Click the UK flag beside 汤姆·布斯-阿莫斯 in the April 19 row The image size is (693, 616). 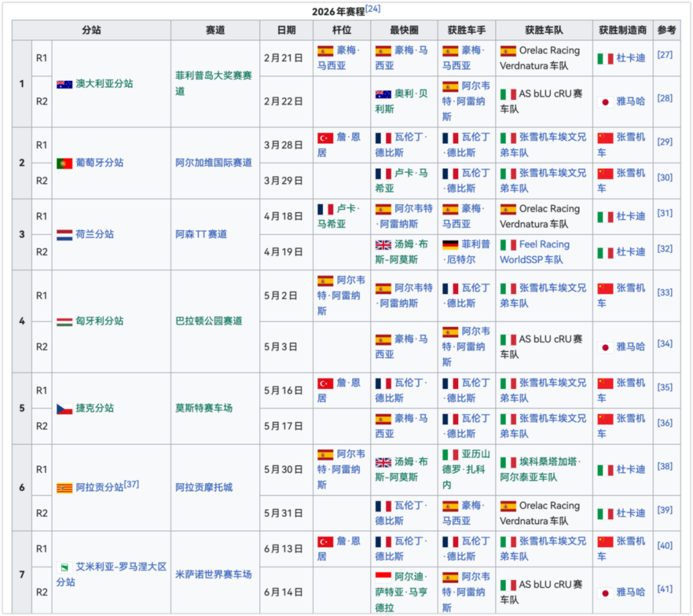pos(383,245)
